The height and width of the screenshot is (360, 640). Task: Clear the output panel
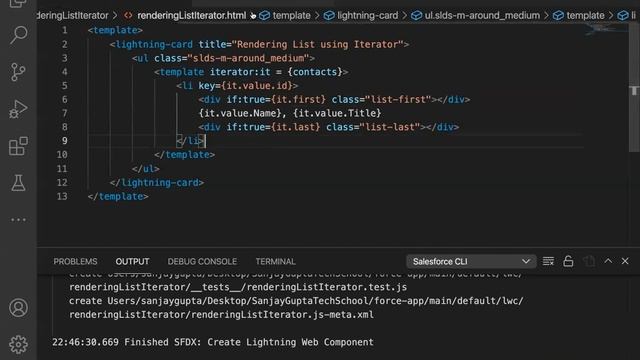[x=548, y=261]
